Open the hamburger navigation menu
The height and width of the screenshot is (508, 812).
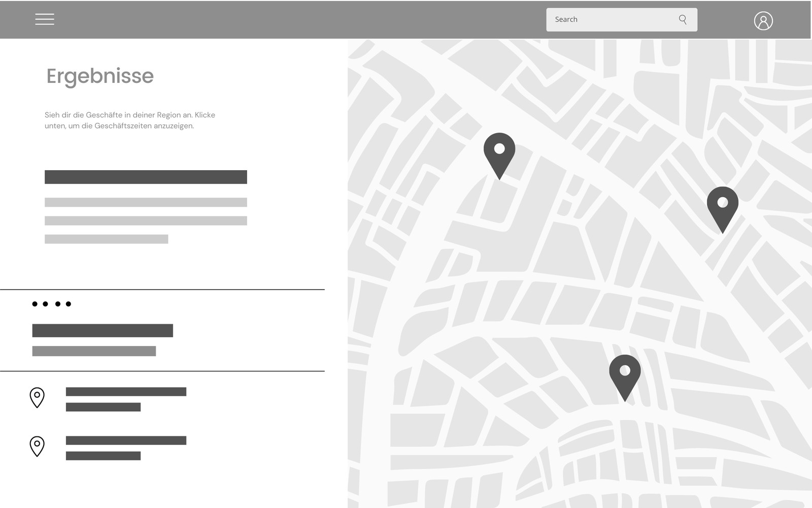[45, 19]
